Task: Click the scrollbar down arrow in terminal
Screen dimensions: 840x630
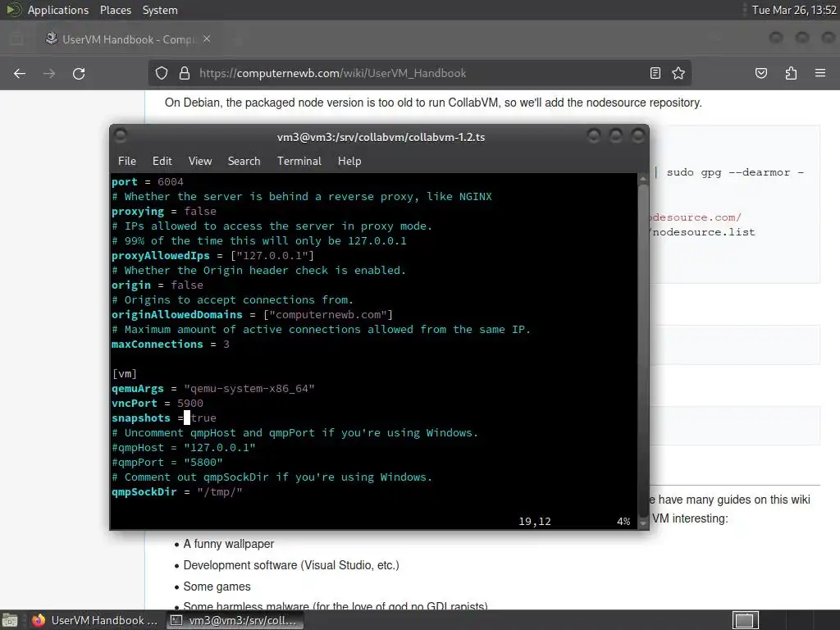Action: point(643,523)
